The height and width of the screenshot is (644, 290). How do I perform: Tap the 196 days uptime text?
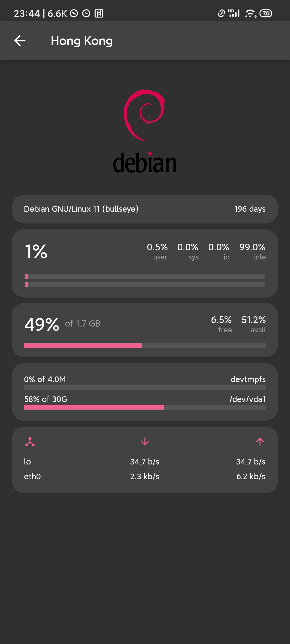[250, 209]
